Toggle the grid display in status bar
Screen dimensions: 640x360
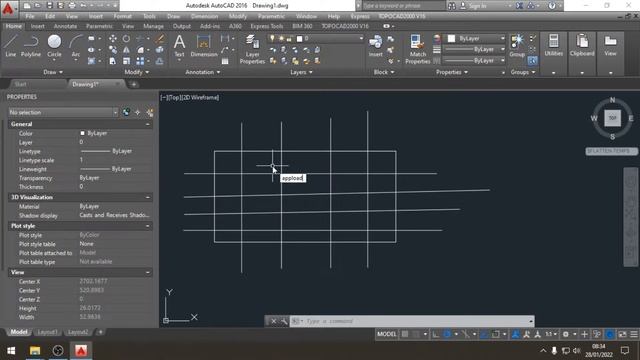[x=405, y=334]
